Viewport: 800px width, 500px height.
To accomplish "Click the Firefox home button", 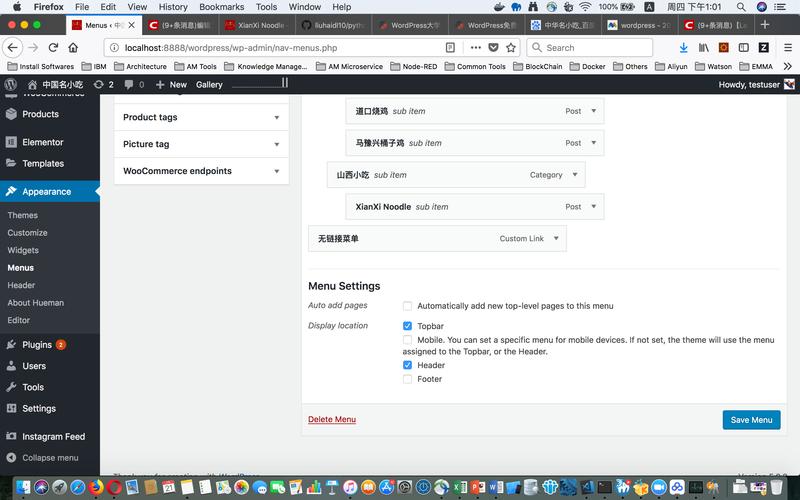I will pyautogui.click(x=73, y=47).
